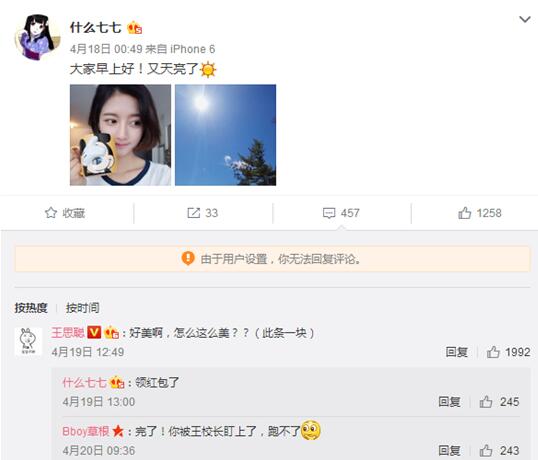Click the comment bubble icon showing 457
The height and width of the screenshot is (460, 538).
(x=329, y=213)
